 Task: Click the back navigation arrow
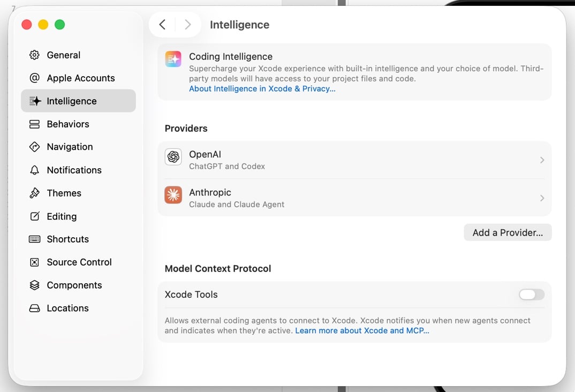pos(162,25)
